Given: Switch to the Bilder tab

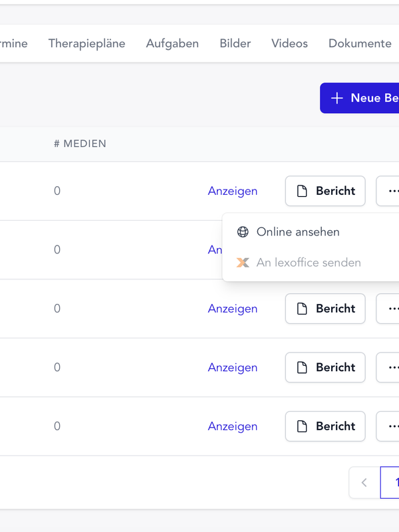Looking at the screenshot, I should point(235,43).
